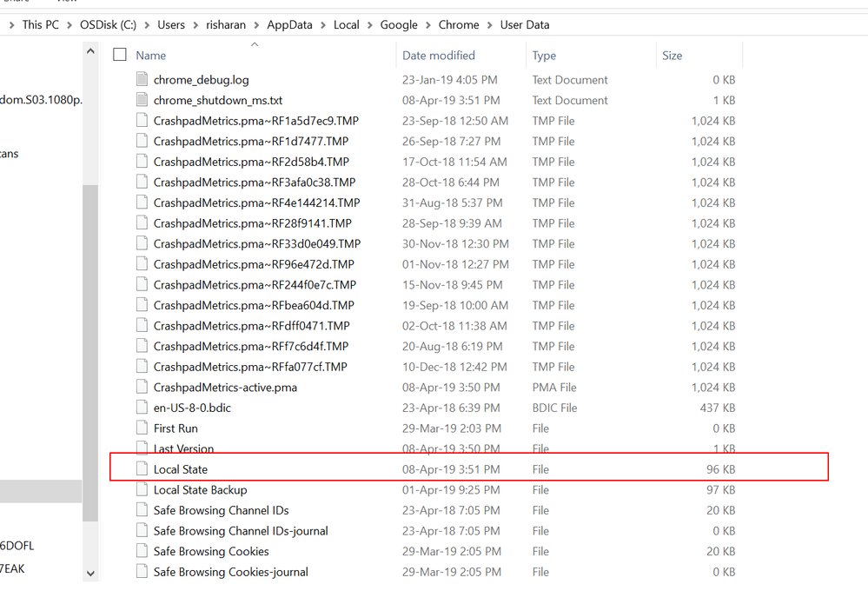The width and height of the screenshot is (868, 604).
Task: Navigate to Users breadcrumb folder
Action: click(171, 25)
